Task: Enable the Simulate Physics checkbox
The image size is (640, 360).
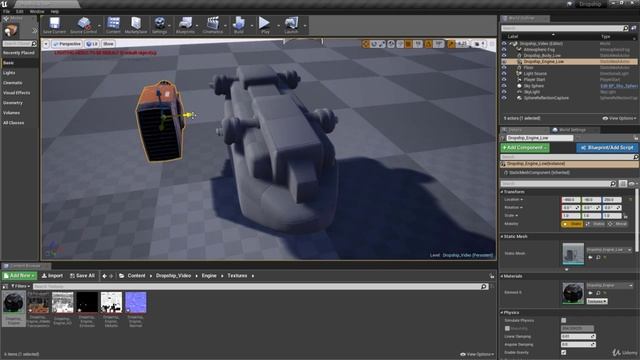Action: (564, 320)
